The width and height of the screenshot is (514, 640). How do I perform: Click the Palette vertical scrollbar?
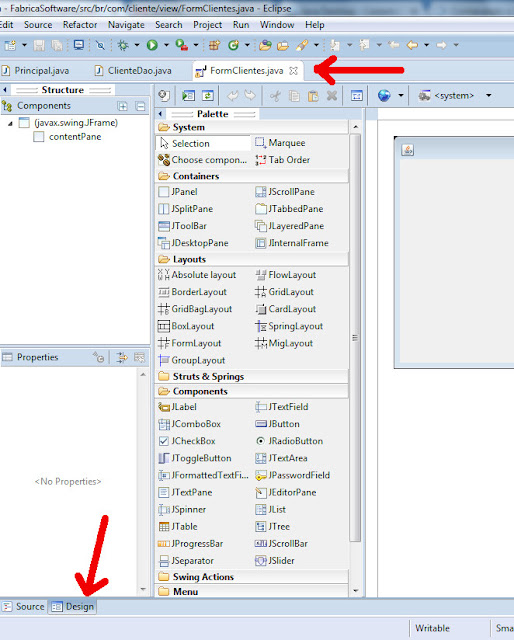(x=355, y=338)
